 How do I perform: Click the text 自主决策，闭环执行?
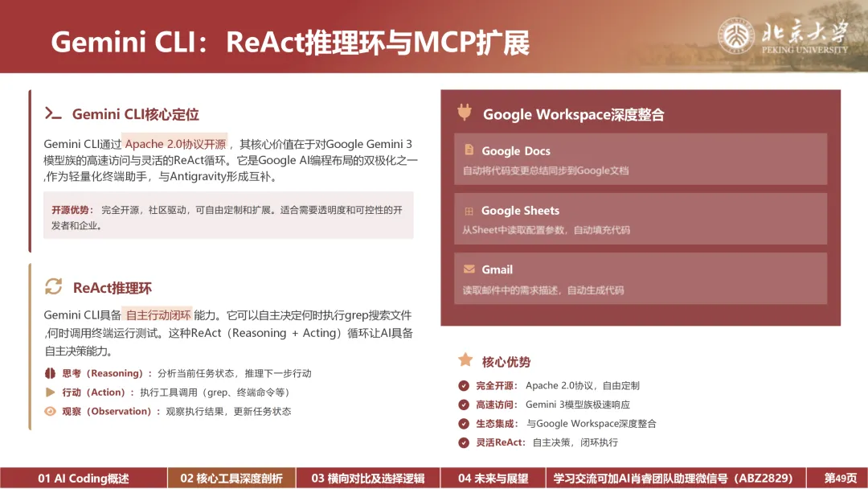575,442
